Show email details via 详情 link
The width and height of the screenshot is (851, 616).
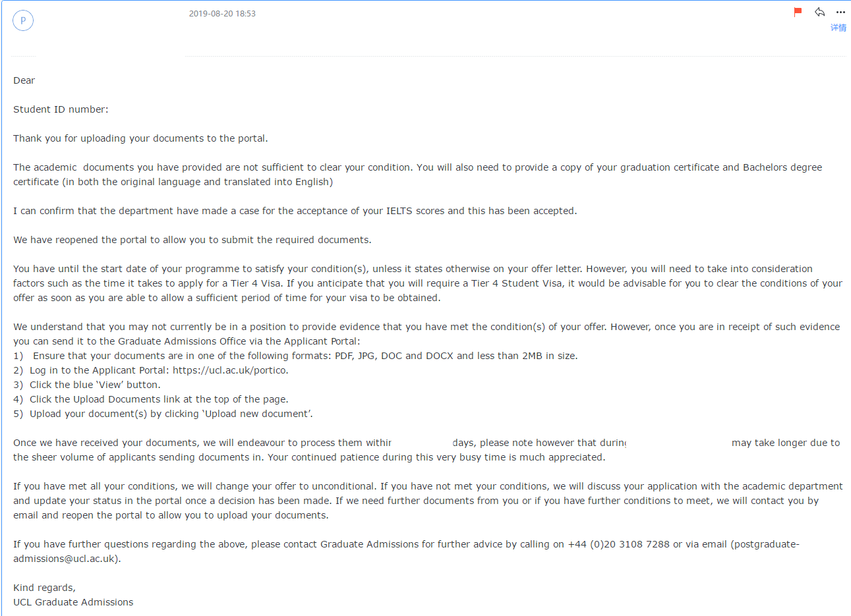pyautogui.click(x=838, y=28)
